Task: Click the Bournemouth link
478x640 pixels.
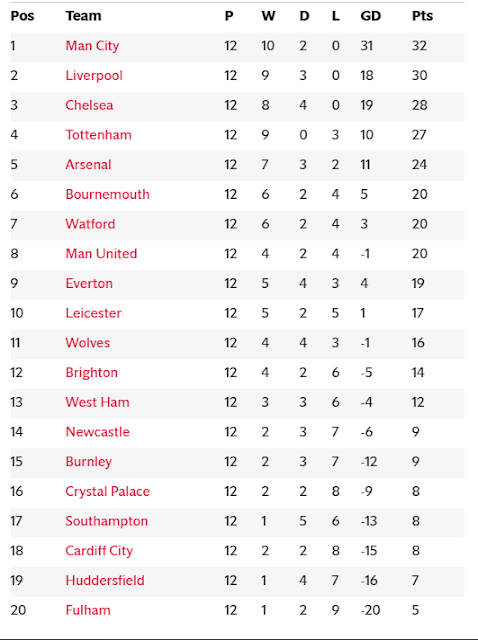Action: tap(107, 194)
